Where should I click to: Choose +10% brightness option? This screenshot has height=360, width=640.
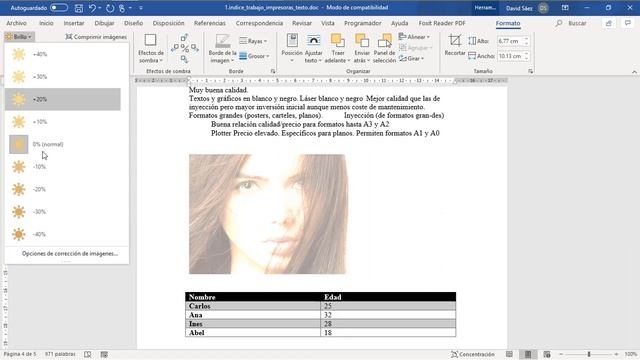tap(63, 122)
